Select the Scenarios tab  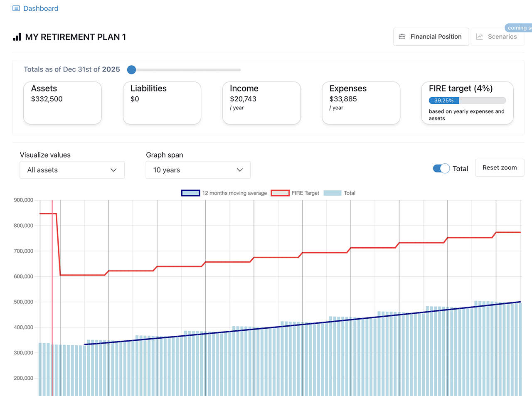pos(497,37)
